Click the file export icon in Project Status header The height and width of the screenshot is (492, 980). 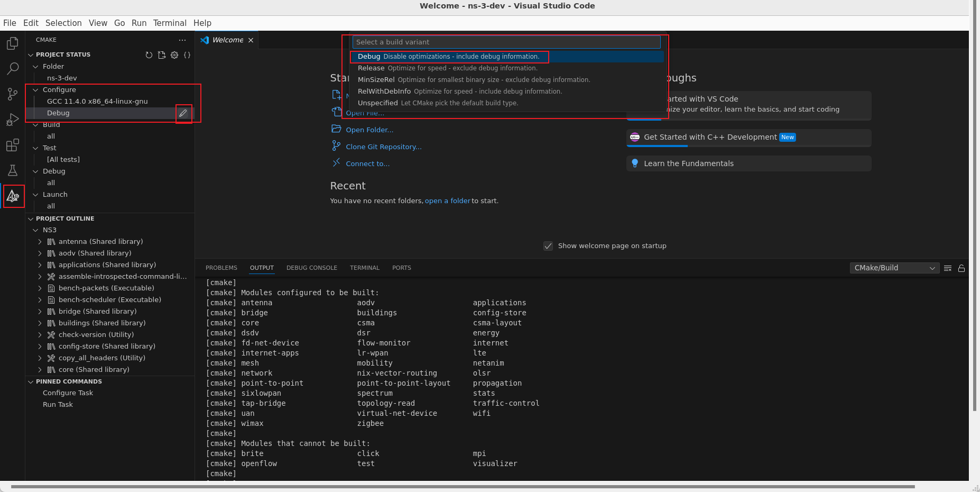(x=162, y=55)
